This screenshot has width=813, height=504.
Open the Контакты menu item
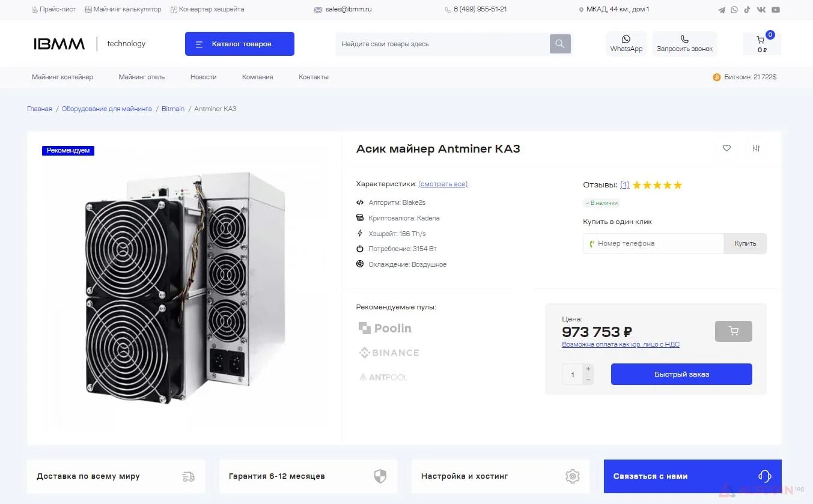point(313,77)
